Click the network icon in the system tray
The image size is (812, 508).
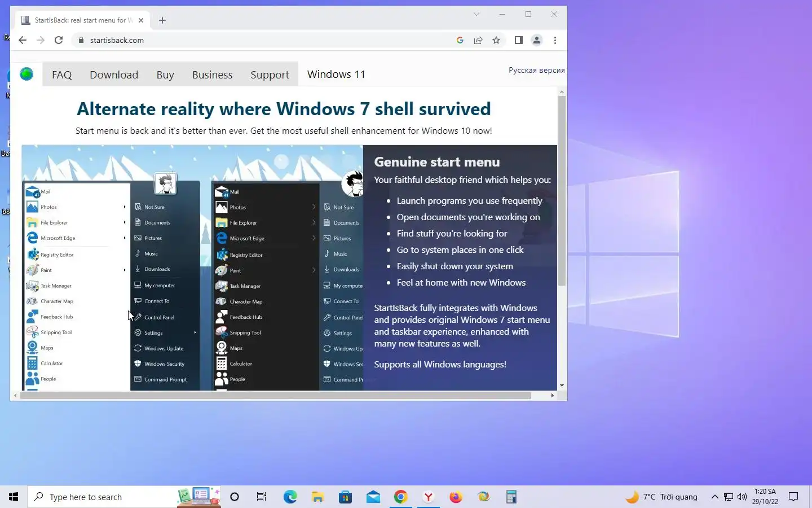tap(729, 497)
